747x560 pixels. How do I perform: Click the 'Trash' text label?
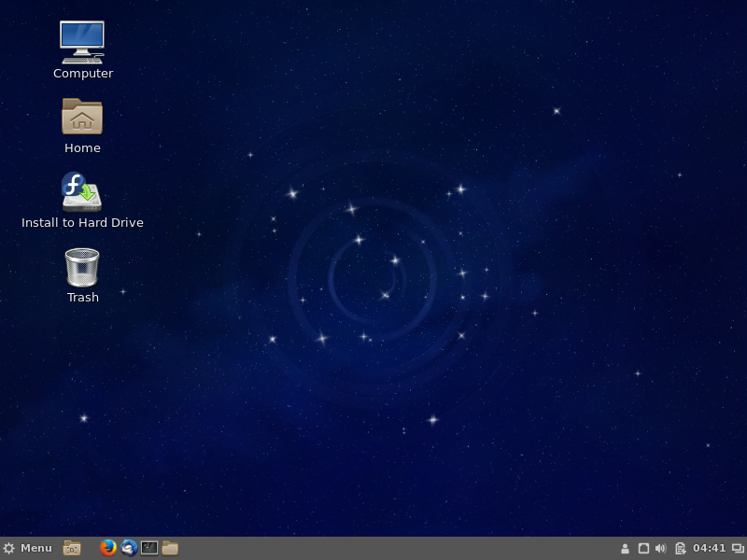click(82, 298)
